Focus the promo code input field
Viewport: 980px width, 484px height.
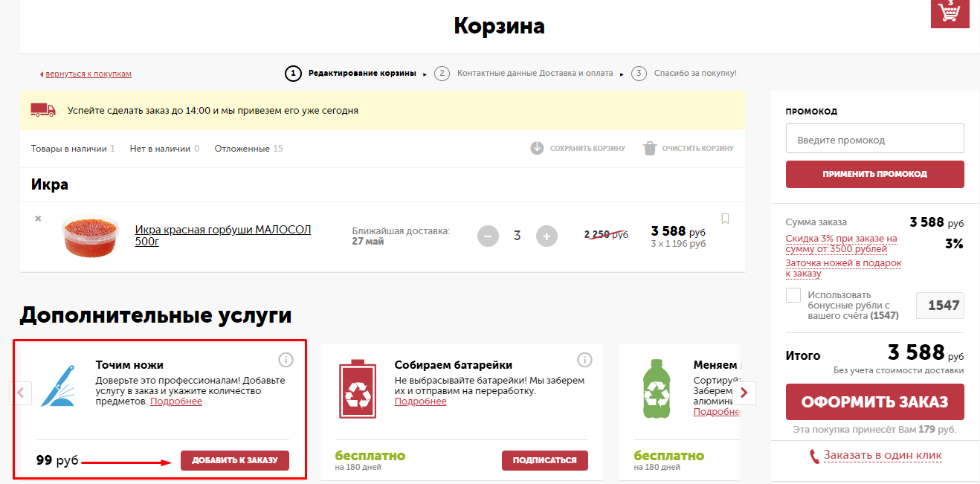875,139
